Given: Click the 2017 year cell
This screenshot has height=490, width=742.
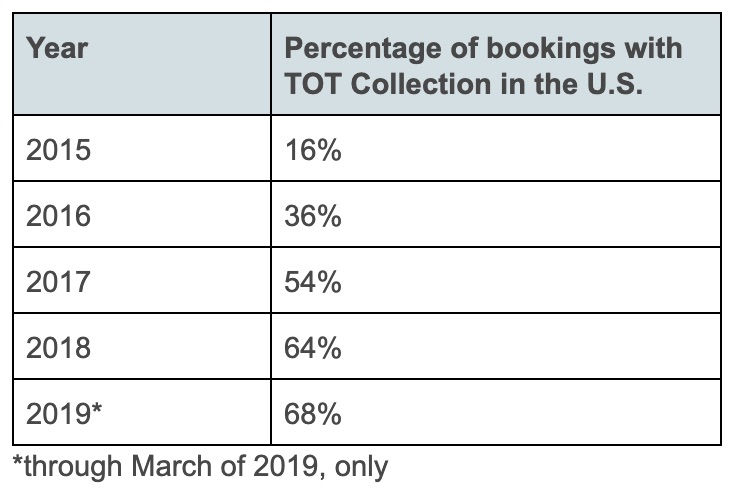Looking at the screenshot, I should point(58,282).
